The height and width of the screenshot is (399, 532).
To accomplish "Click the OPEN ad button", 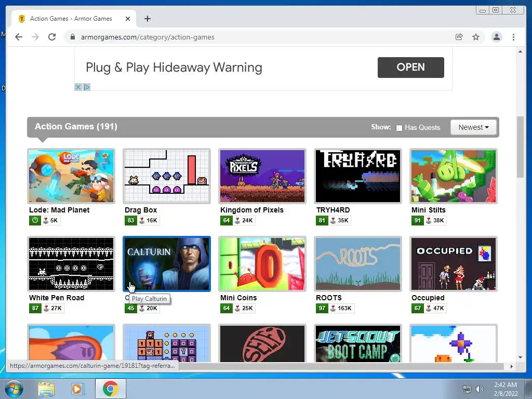I will pyautogui.click(x=410, y=67).
